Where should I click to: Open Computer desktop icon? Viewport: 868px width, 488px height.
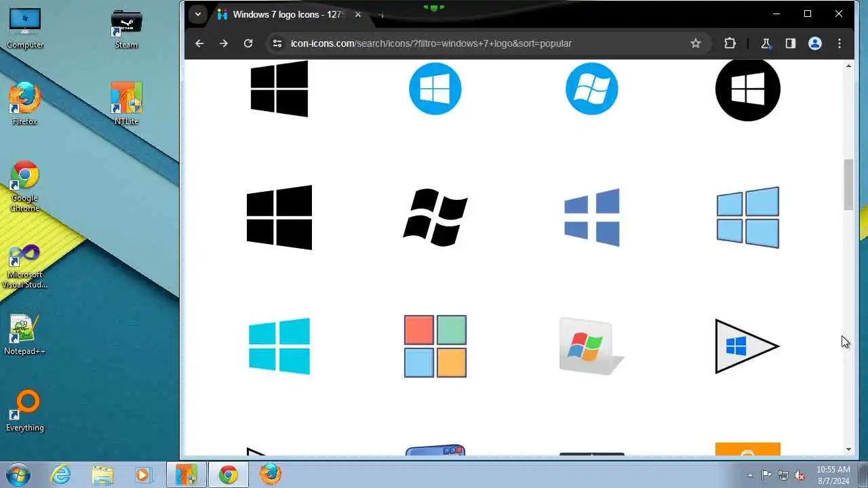pyautogui.click(x=25, y=29)
